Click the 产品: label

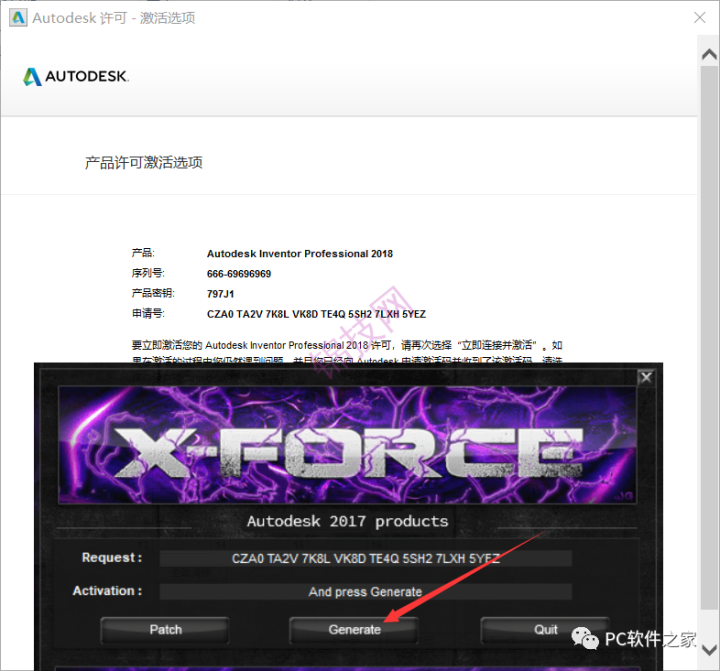pyautogui.click(x=143, y=253)
